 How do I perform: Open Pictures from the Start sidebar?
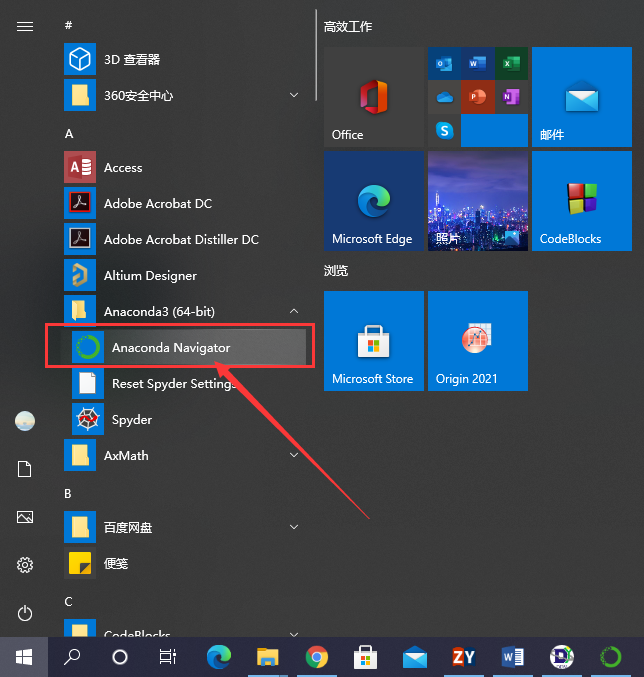click(25, 517)
